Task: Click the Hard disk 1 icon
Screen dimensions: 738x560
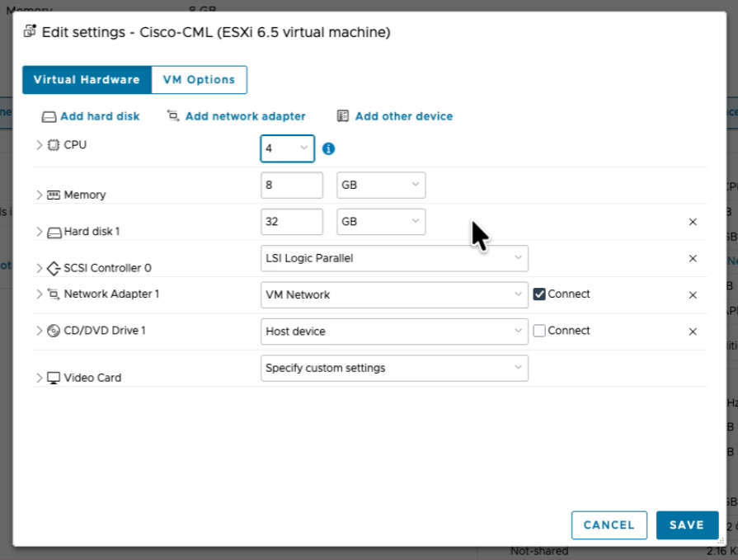Action: 54,232
